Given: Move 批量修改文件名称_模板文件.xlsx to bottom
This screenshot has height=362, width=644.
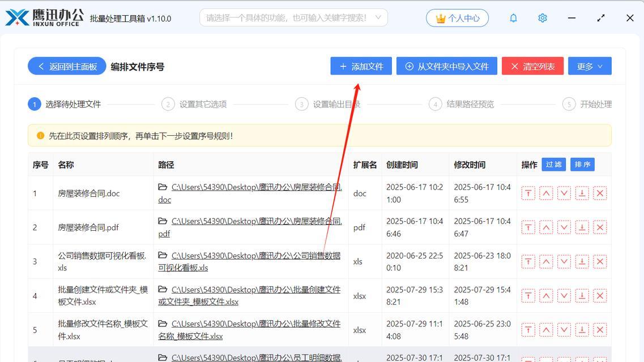Looking at the screenshot, I should 582,330.
